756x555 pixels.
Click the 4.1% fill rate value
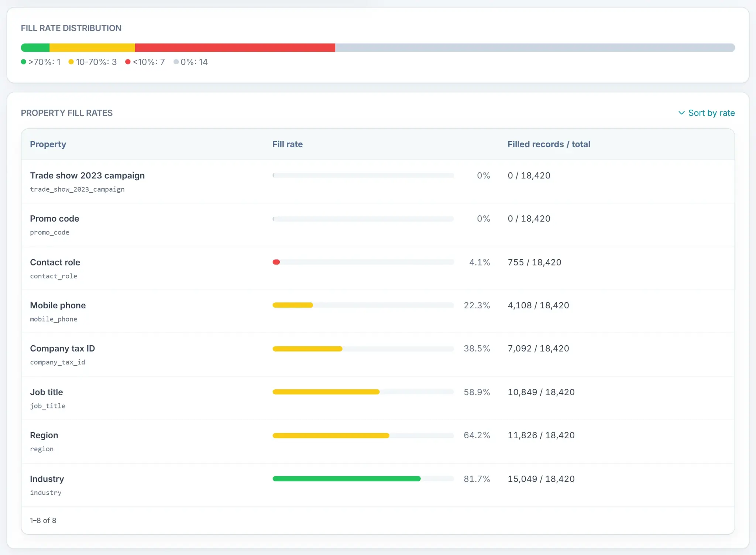480,262
